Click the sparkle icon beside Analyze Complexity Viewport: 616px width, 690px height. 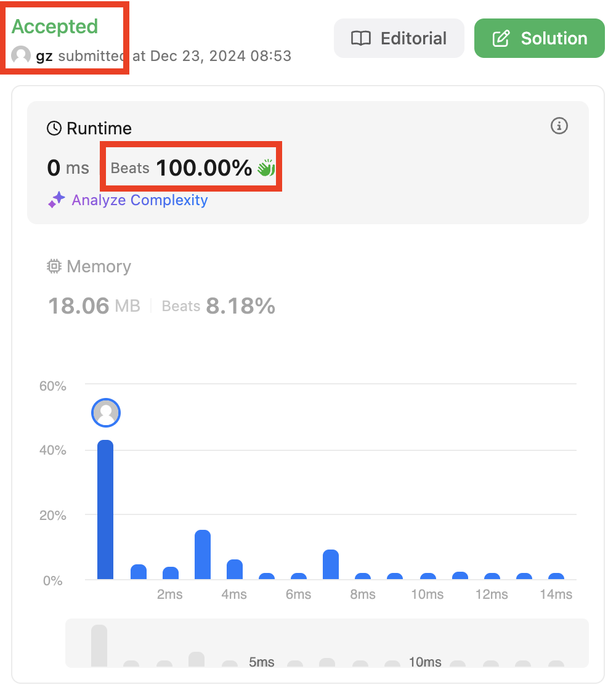point(56,200)
